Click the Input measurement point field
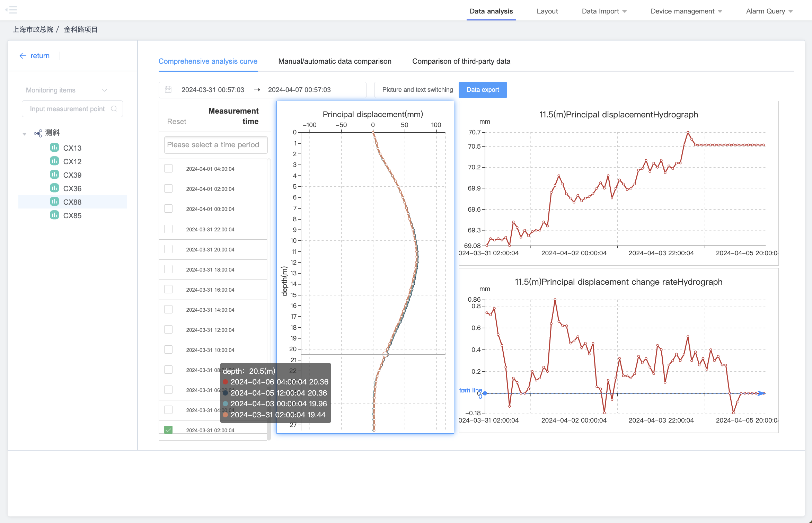Image resolution: width=812 pixels, height=523 pixels. (72, 109)
